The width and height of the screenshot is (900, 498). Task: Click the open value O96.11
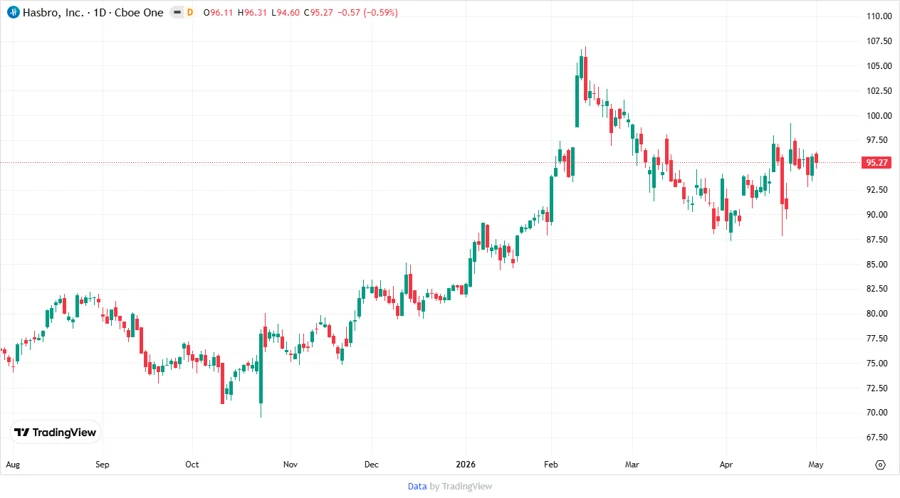coord(218,12)
